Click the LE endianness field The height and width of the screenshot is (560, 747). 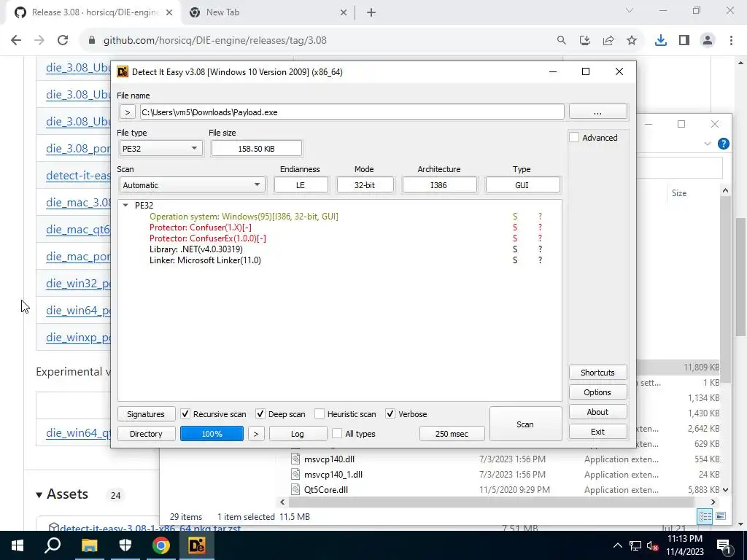click(x=301, y=185)
